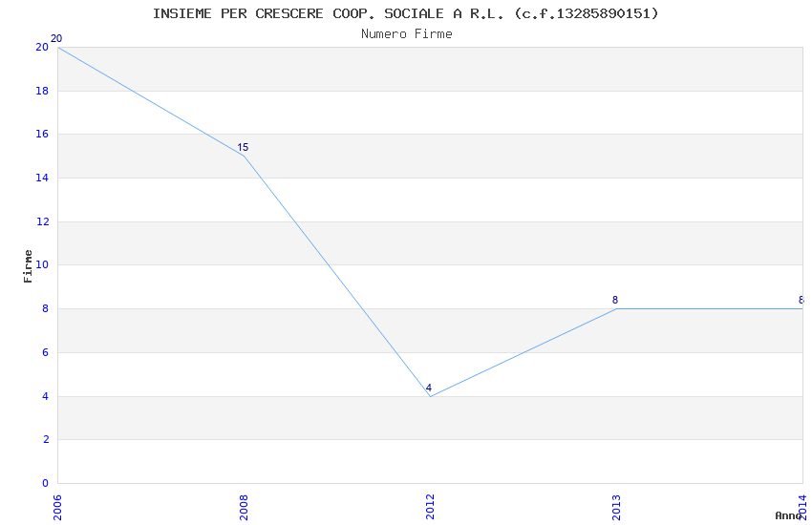Select the 2013 x-axis year label

point(616,508)
